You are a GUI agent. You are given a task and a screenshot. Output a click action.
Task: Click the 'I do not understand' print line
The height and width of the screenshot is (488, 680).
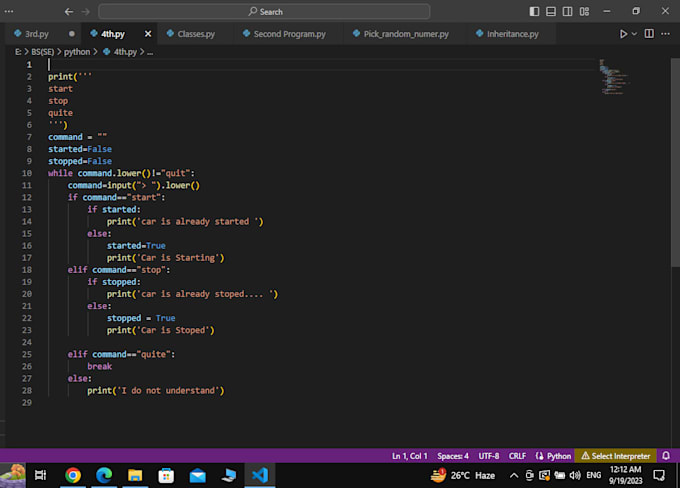pos(156,390)
